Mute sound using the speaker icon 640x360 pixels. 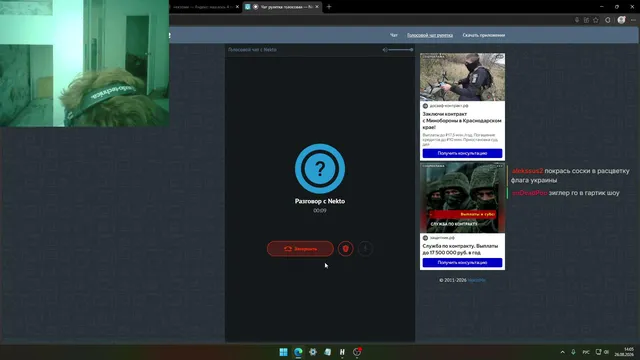click(x=385, y=50)
